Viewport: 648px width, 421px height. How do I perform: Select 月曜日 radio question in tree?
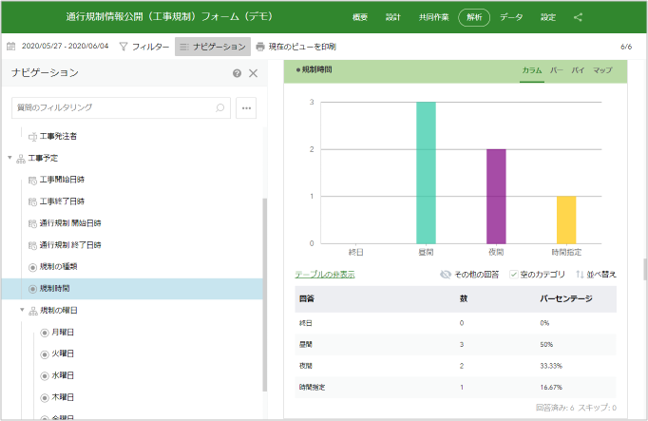[x=45, y=332]
